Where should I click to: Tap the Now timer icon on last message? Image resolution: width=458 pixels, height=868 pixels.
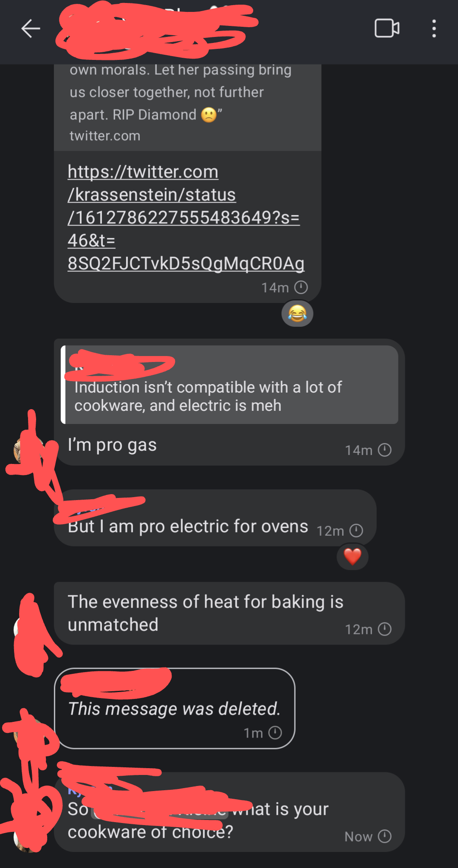pyautogui.click(x=384, y=837)
